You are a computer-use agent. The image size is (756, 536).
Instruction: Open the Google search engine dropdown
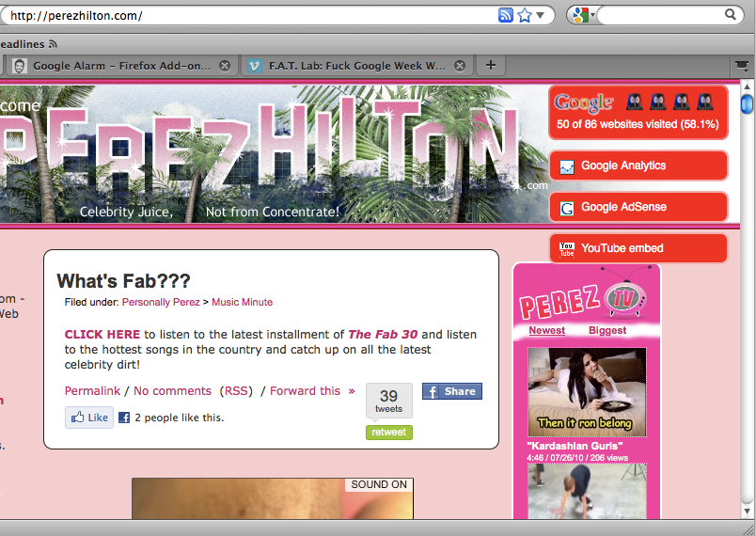coord(583,15)
